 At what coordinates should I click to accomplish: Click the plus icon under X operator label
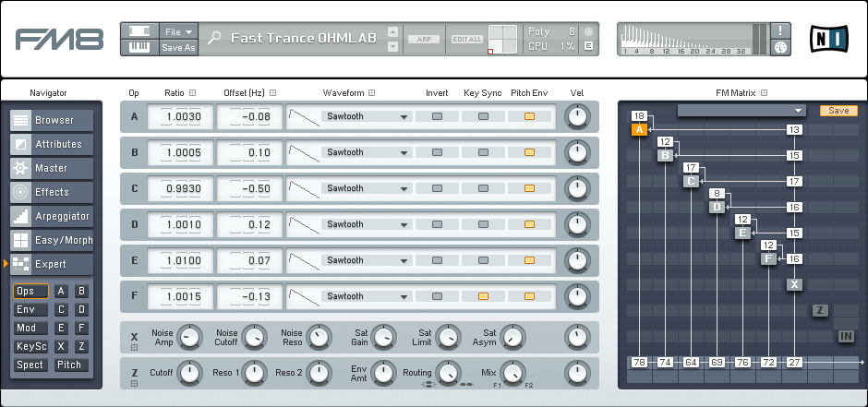point(134,347)
